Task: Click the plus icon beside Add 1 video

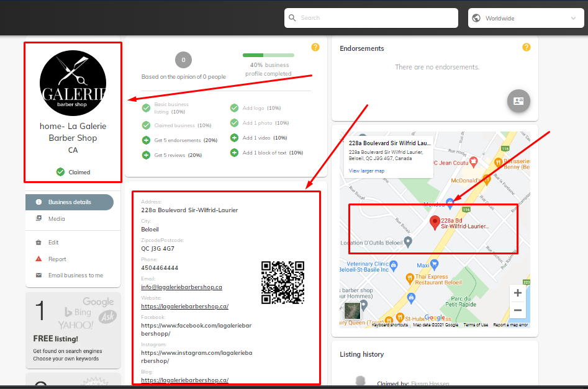Action: [x=234, y=138]
